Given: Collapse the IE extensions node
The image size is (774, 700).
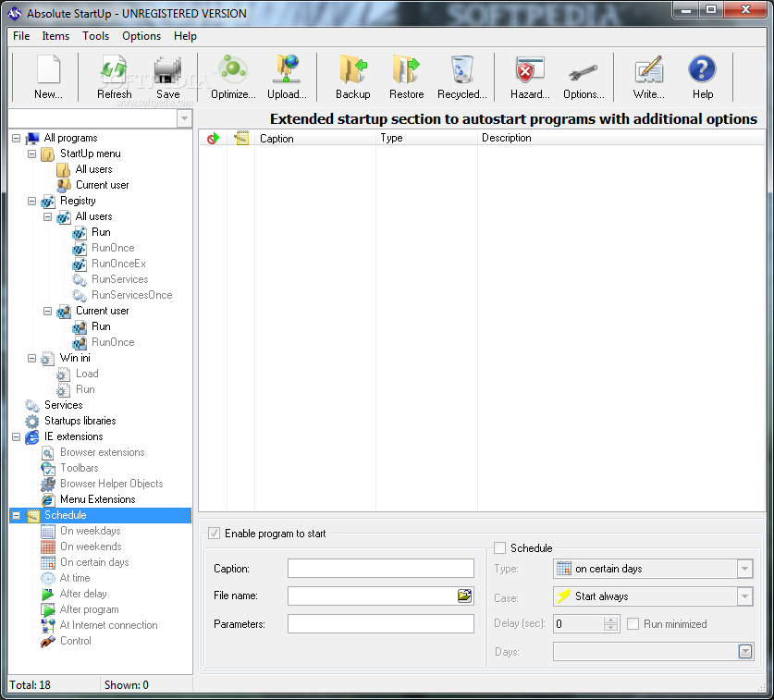Looking at the screenshot, I should click(17, 436).
